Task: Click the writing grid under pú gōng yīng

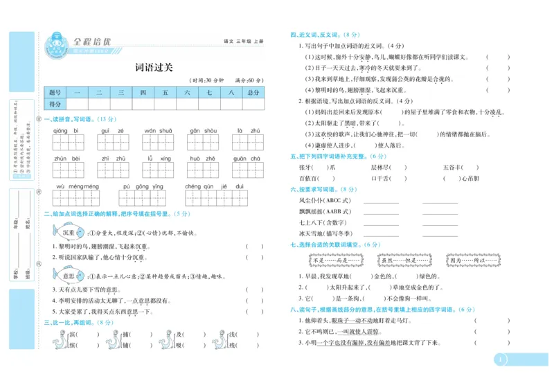Action: [x=143, y=198]
